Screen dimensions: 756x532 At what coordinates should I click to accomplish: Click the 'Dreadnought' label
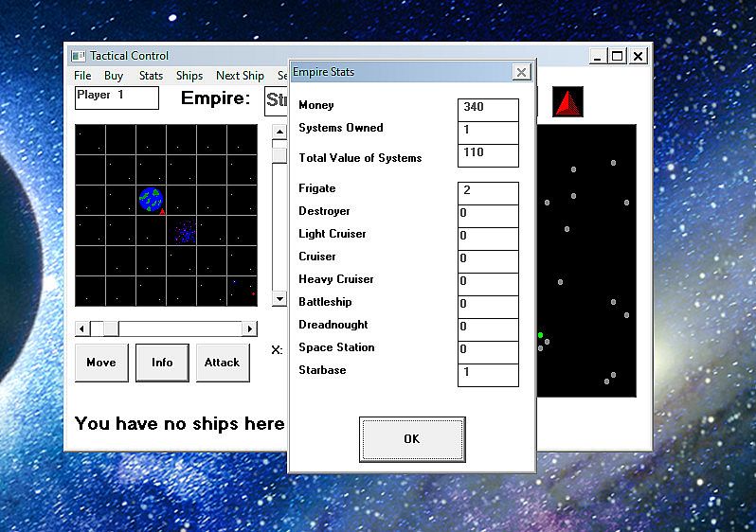click(x=333, y=325)
